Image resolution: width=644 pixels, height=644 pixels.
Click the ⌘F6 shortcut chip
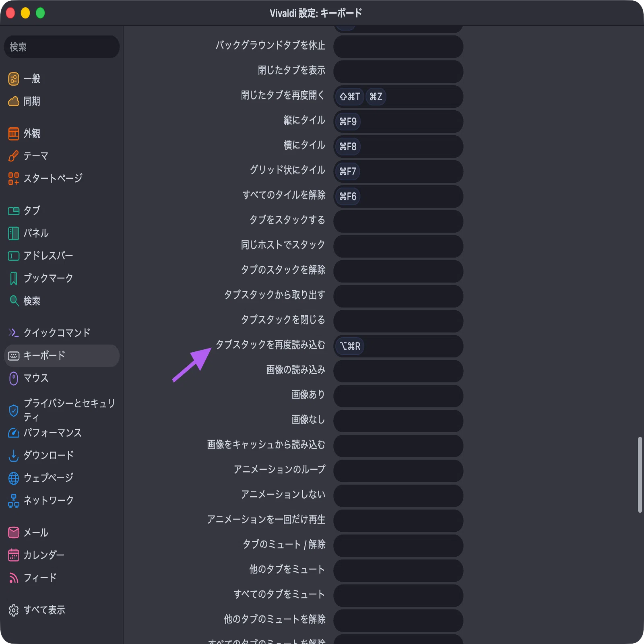[348, 196]
